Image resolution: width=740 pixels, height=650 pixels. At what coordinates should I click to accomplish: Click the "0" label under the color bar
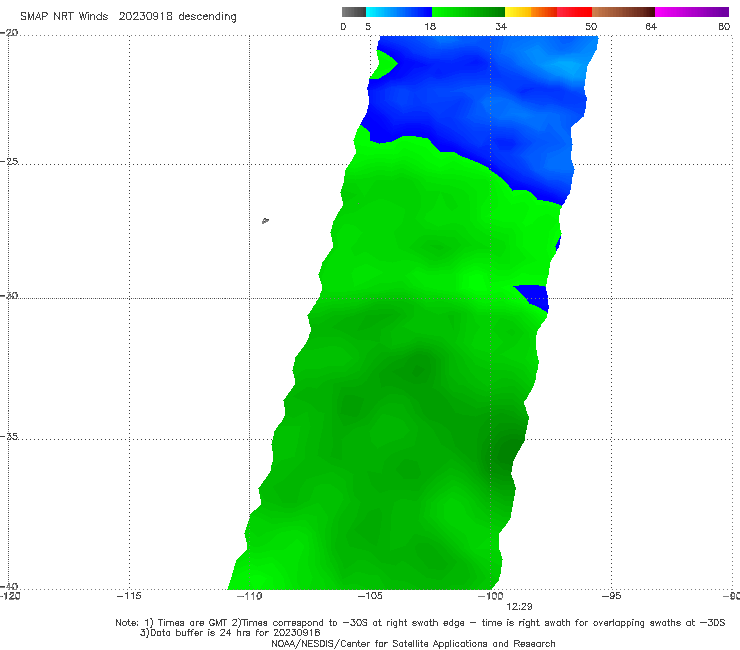point(343,27)
